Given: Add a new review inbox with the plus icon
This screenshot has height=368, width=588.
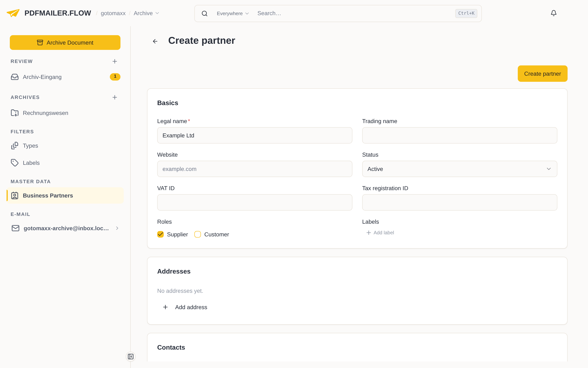Looking at the screenshot, I should click(x=115, y=61).
